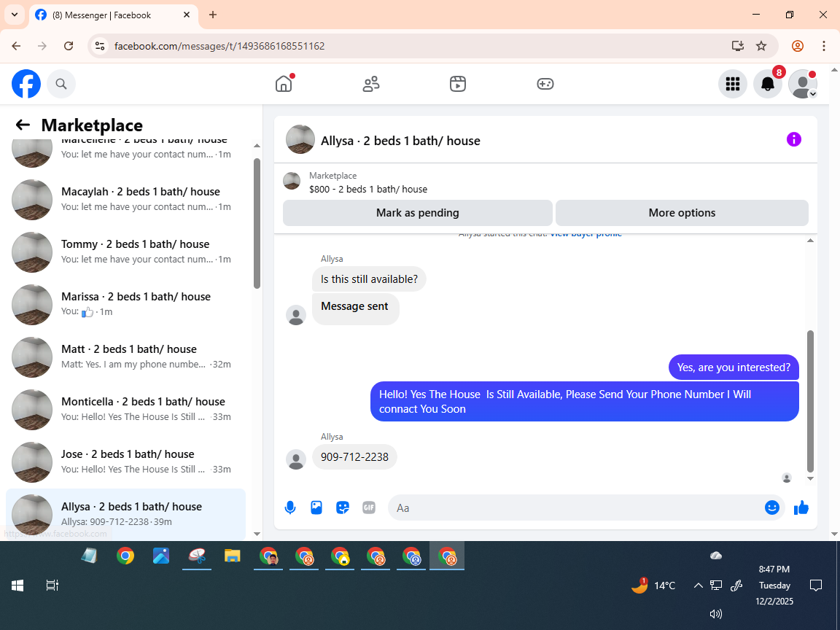Send a thumbs-up like
The width and height of the screenshot is (840, 630).
801,507
